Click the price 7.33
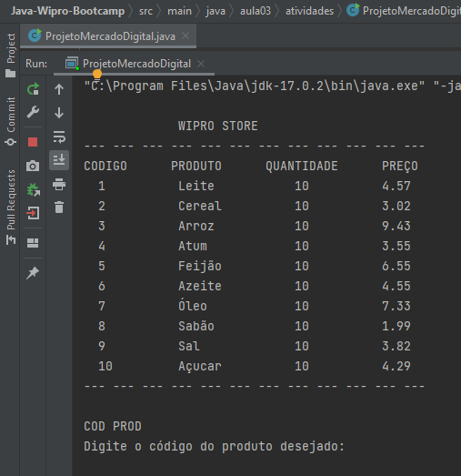 tap(396, 306)
